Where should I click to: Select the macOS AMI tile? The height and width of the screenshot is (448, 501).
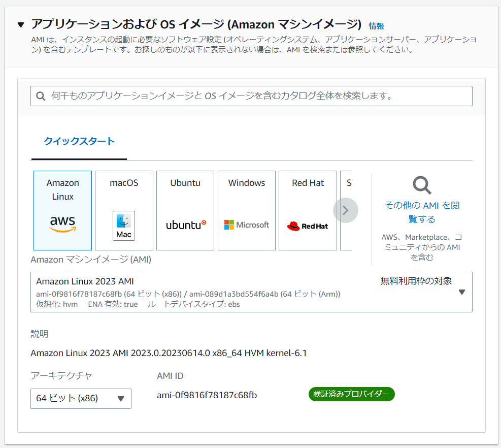124,210
